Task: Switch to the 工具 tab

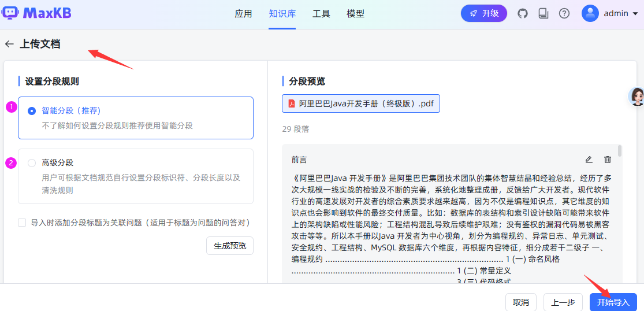Action: tap(321, 13)
